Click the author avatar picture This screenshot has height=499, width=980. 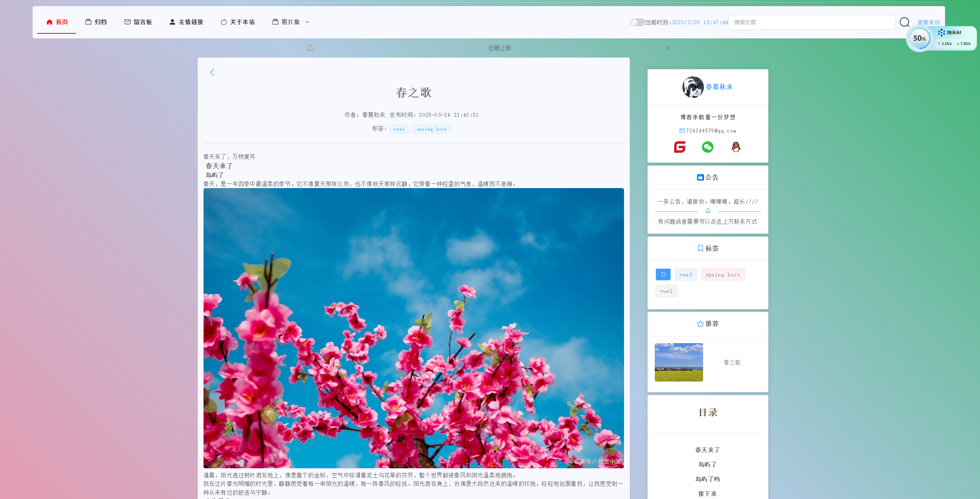pyautogui.click(x=692, y=87)
